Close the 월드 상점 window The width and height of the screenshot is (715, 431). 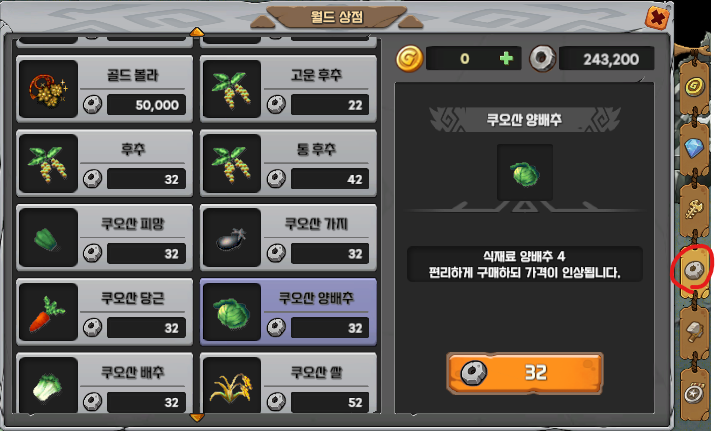click(657, 18)
